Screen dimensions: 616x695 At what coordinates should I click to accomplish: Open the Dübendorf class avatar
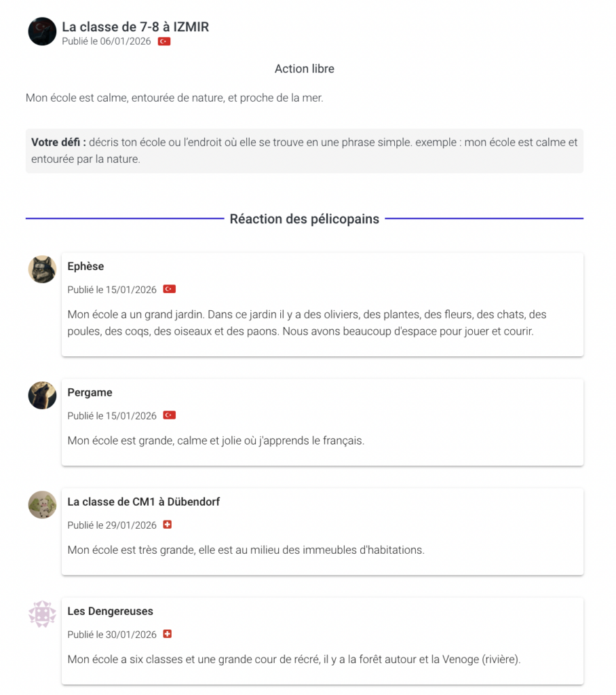pos(42,504)
